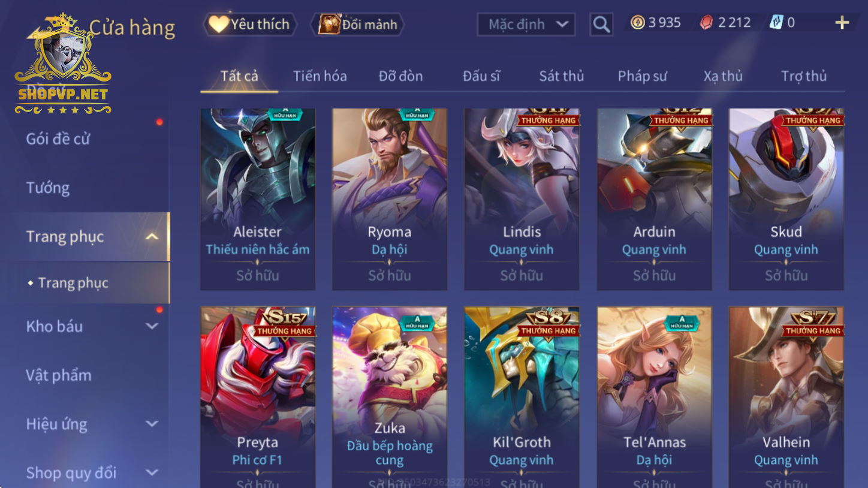
Task: Tap the heart Yêu thích icon
Action: pos(218,24)
